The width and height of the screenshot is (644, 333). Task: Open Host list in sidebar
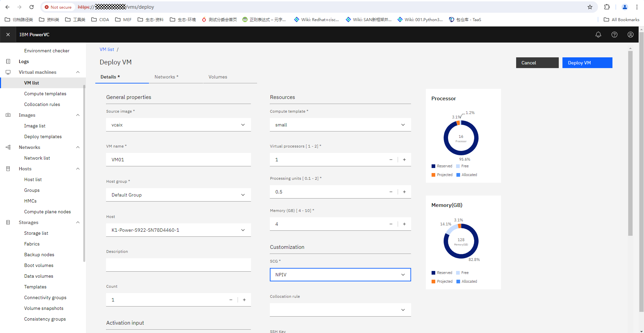33,179
